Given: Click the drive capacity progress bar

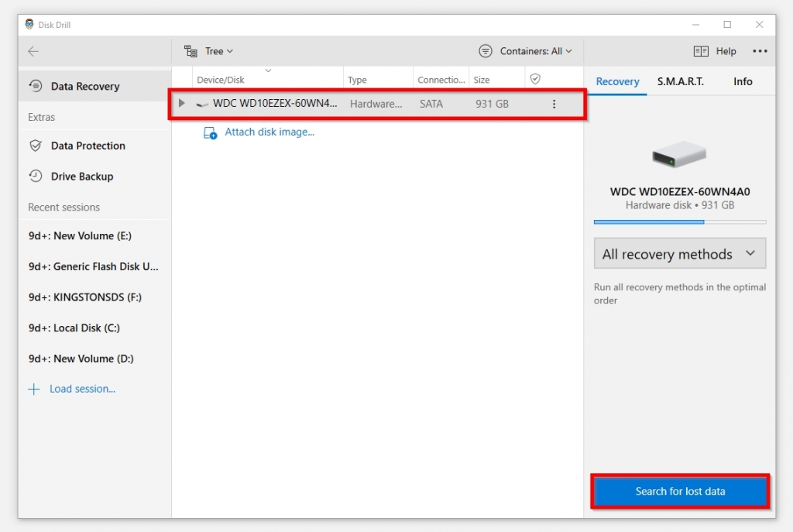Looking at the screenshot, I should tap(679, 221).
